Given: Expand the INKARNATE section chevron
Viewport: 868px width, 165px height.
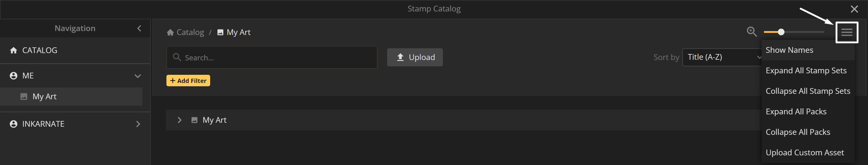Looking at the screenshot, I should [138, 124].
